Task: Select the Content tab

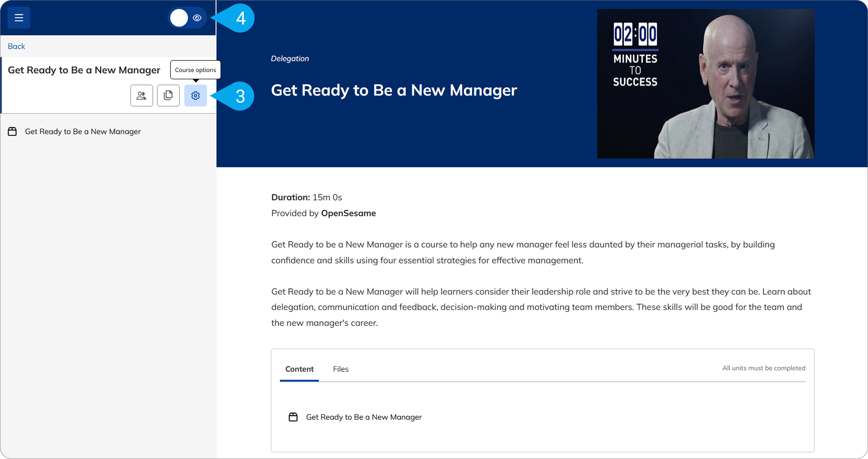Action: tap(299, 369)
